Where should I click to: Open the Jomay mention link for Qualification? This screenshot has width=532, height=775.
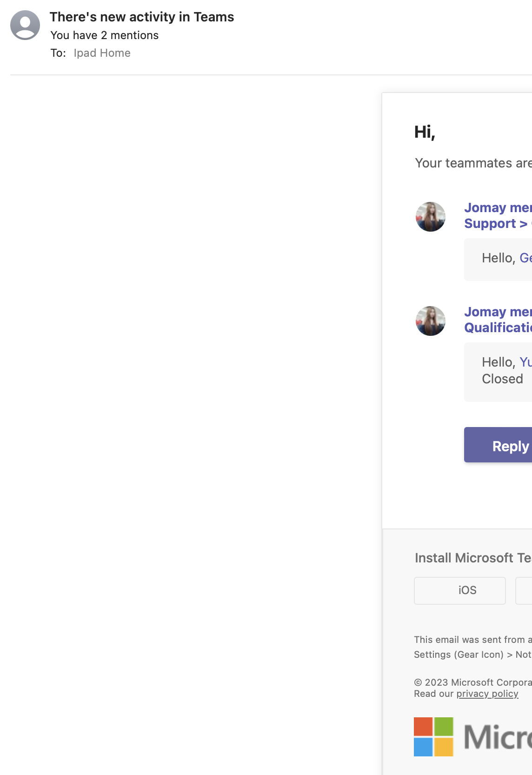[498, 320]
